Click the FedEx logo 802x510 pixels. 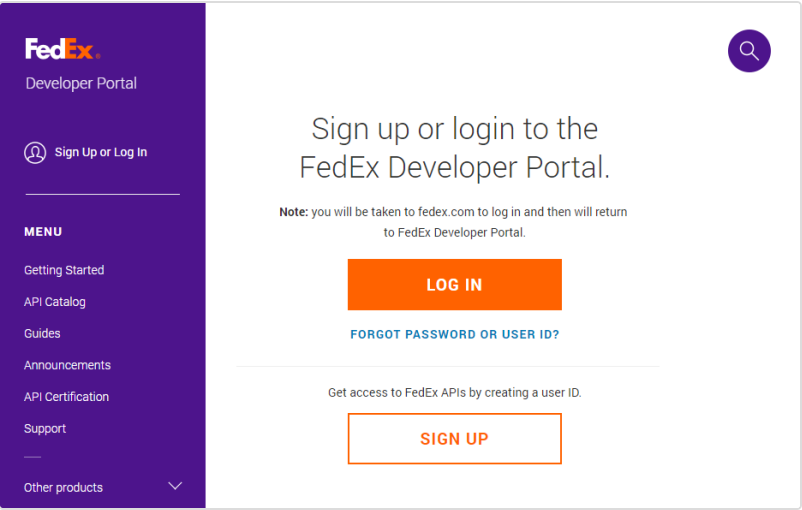[x=62, y=49]
